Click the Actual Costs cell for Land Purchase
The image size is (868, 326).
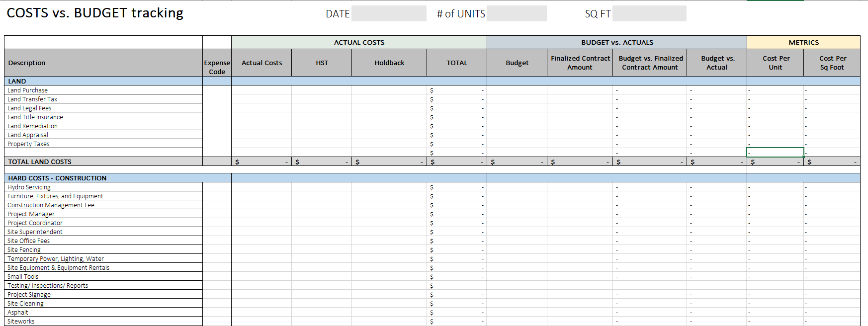[x=261, y=90]
